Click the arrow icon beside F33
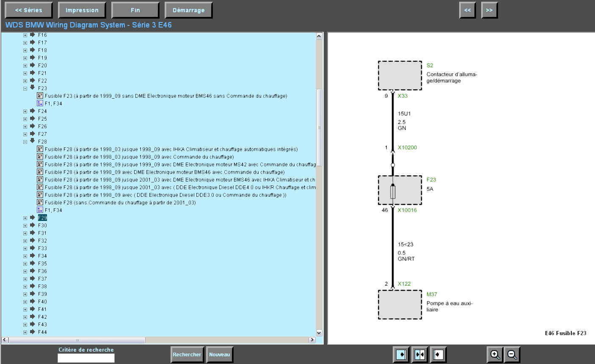 [x=33, y=248]
